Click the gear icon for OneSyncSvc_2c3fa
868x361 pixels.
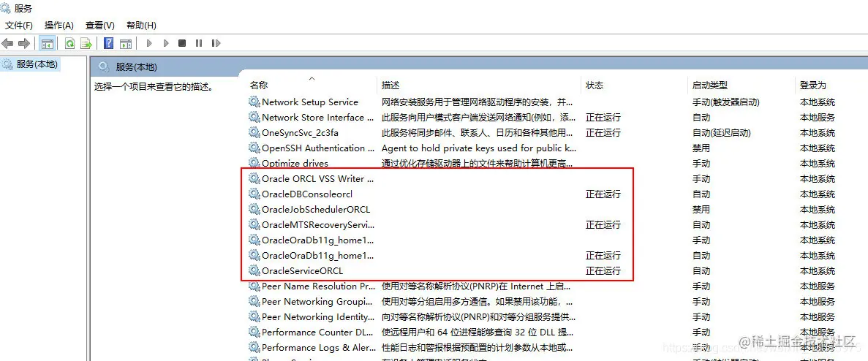coord(254,133)
